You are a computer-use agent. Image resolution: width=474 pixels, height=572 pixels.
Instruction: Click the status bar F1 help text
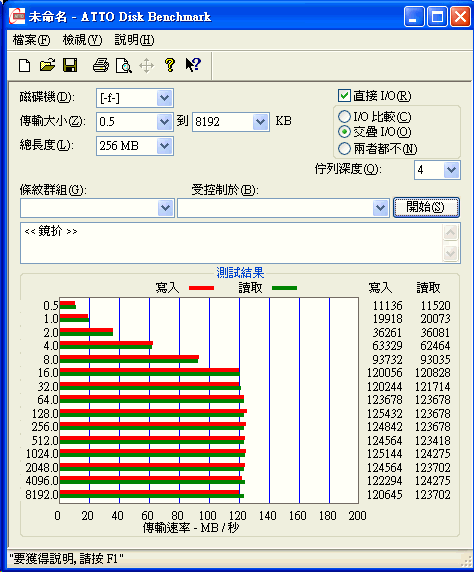(x=66, y=559)
